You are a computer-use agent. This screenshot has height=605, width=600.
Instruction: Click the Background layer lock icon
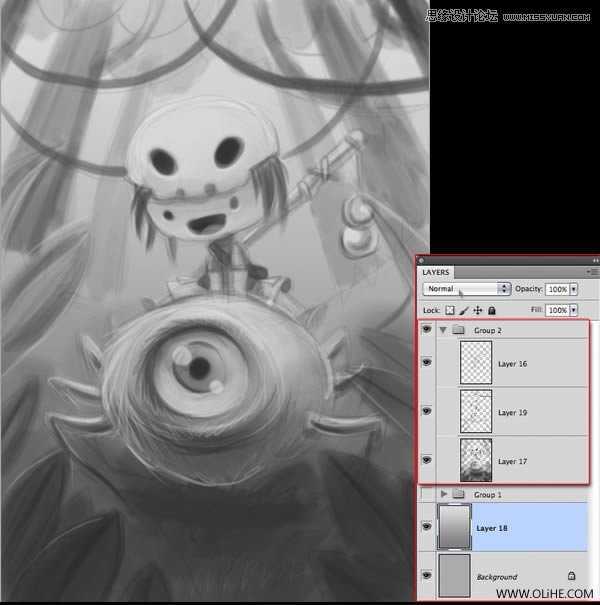(571, 576)
